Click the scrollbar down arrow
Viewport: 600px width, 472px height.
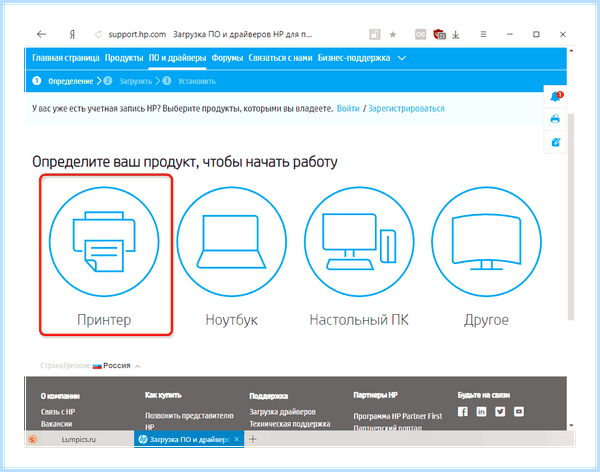571,425
